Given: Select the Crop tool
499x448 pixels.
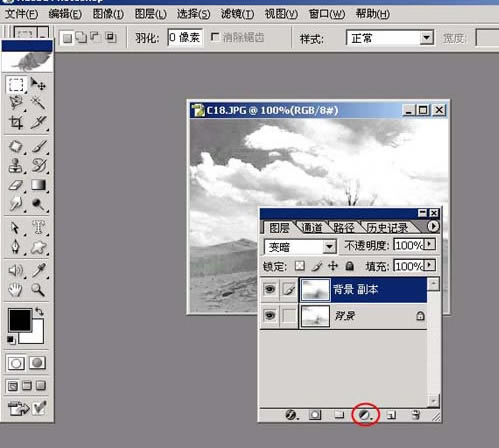Looking at the screenshot, I should (16, 122).
